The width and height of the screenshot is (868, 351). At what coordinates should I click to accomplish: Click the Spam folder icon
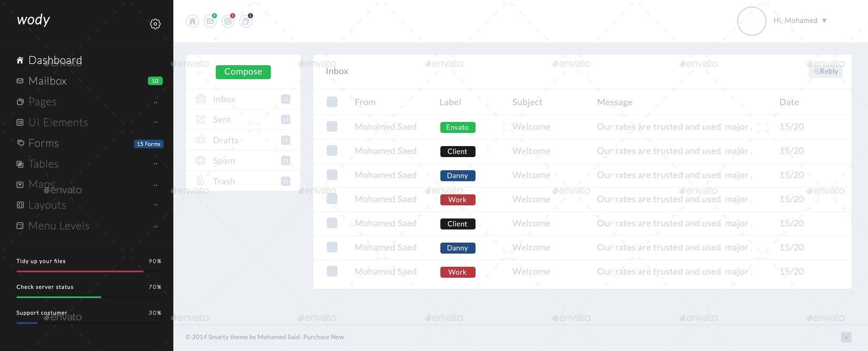tap(200, 160)
